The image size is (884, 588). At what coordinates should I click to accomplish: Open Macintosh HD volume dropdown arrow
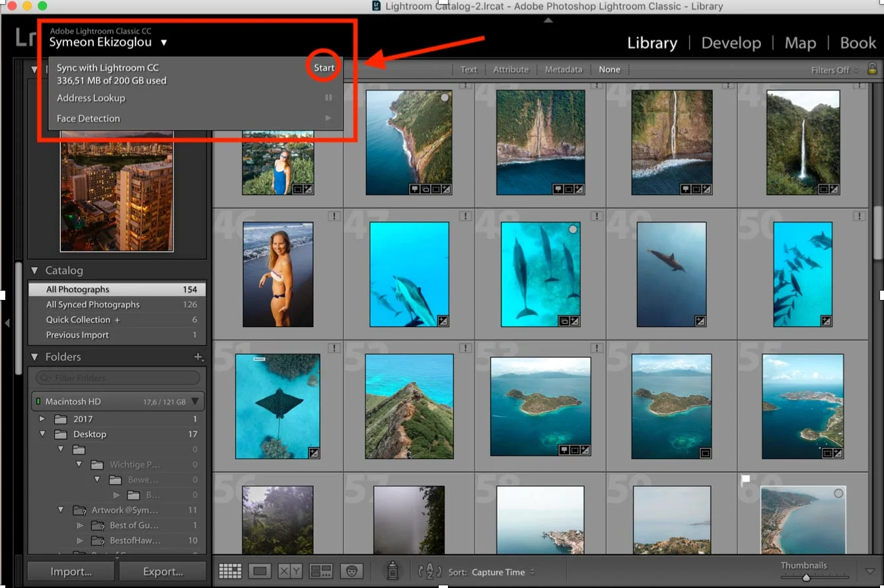click(195, 402)
